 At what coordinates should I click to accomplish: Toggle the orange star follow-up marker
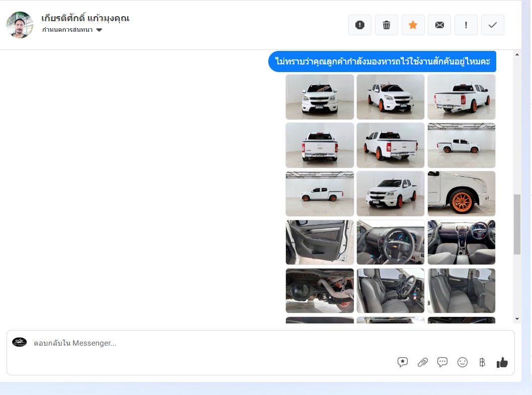coord(413,25)
